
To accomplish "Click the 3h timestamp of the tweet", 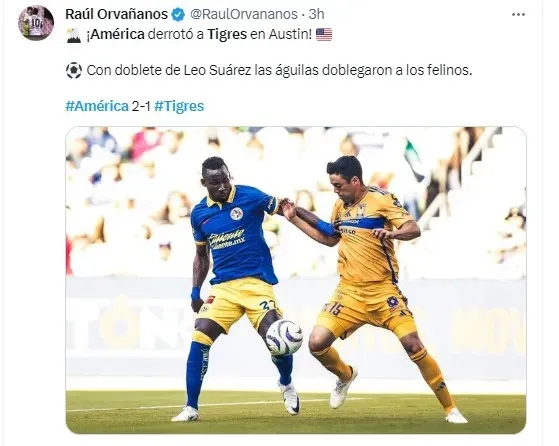I will [316, 15].
